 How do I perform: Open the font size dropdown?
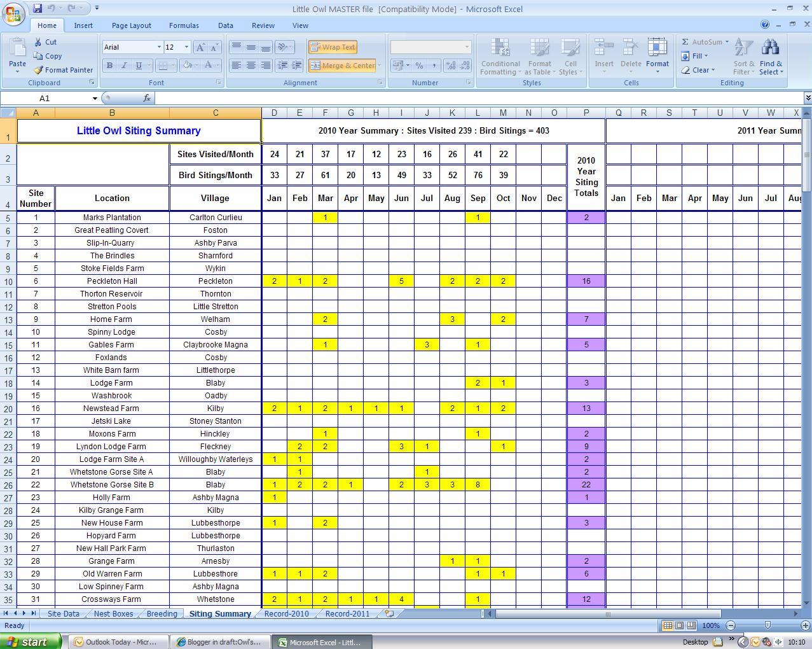pos(186,46)
